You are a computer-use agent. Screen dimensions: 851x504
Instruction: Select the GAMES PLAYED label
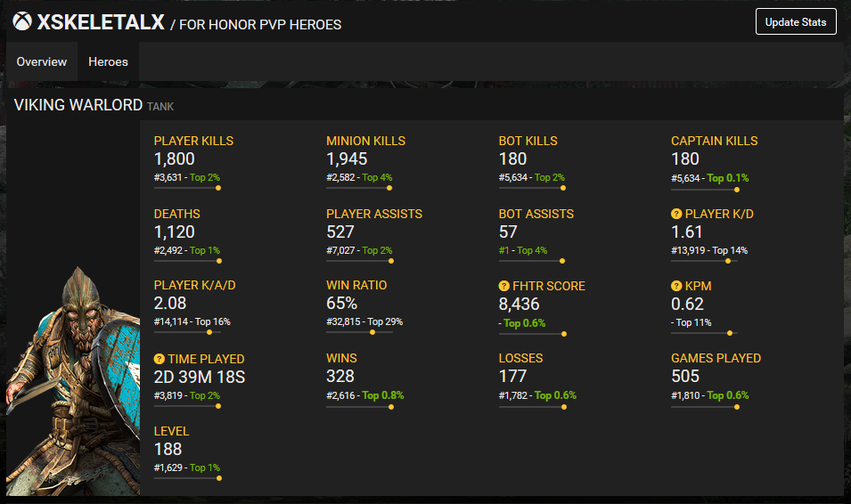coord(716,359)
